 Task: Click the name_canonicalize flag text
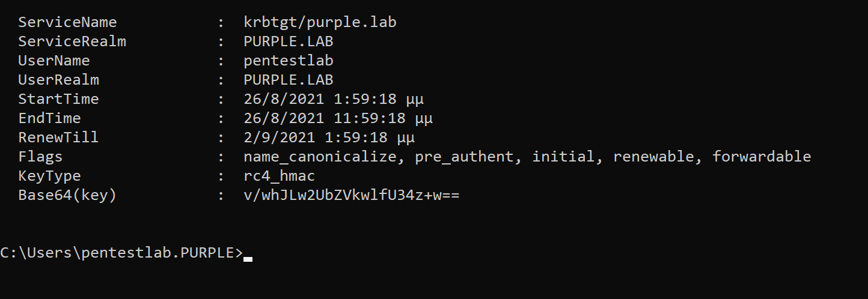point(320,157)
